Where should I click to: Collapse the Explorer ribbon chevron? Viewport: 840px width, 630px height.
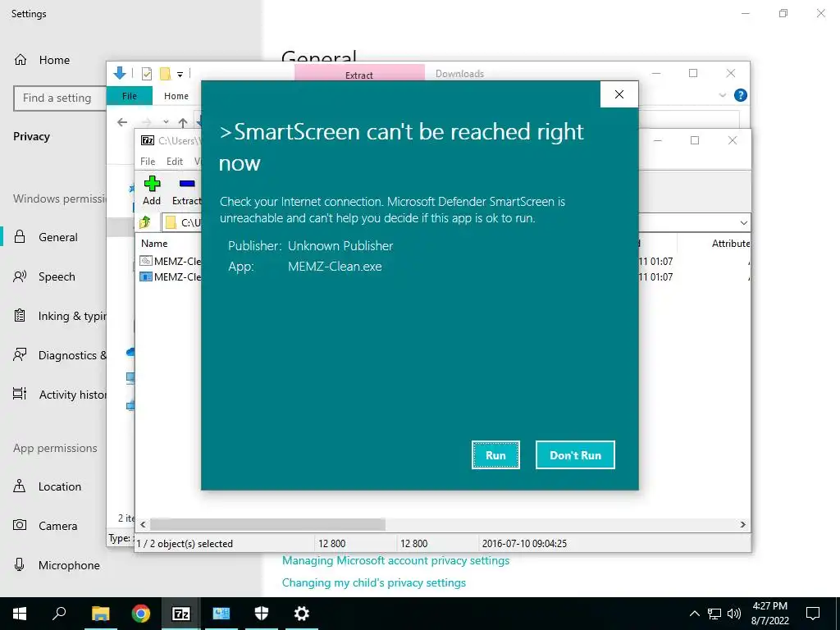click(722, 95)
